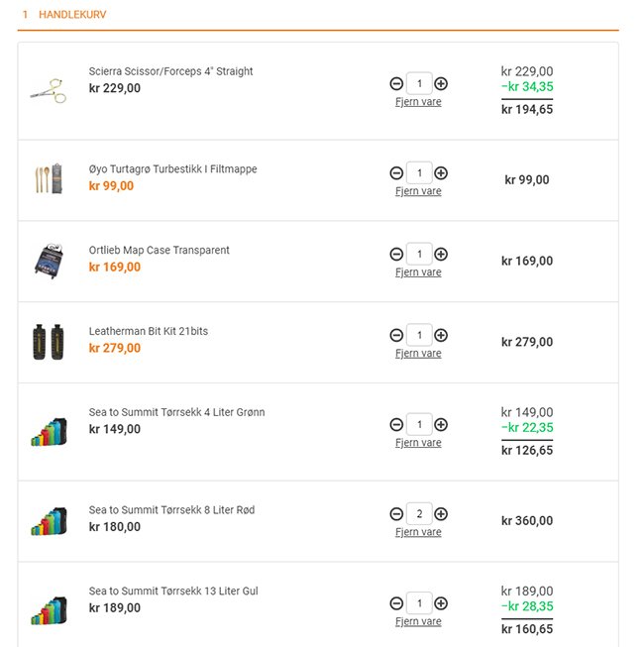Select the Handlekurv step header

(x=71, y=16)
